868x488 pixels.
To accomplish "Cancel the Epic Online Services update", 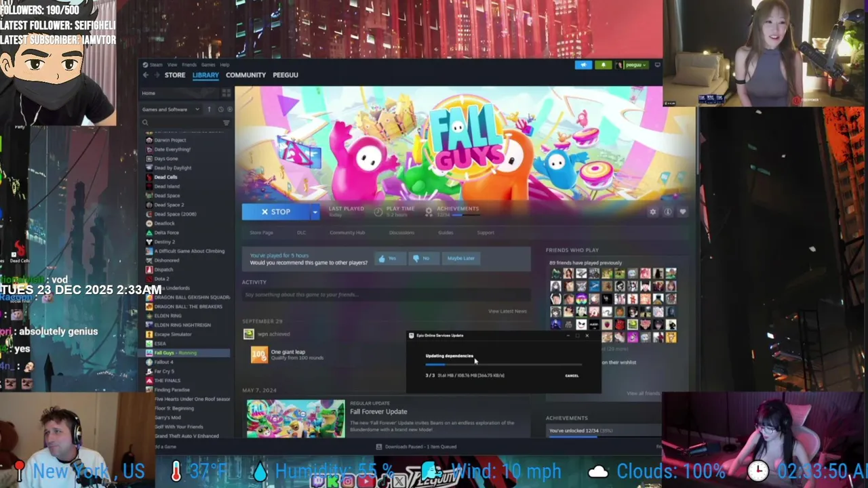I will [x=572, y=375].
